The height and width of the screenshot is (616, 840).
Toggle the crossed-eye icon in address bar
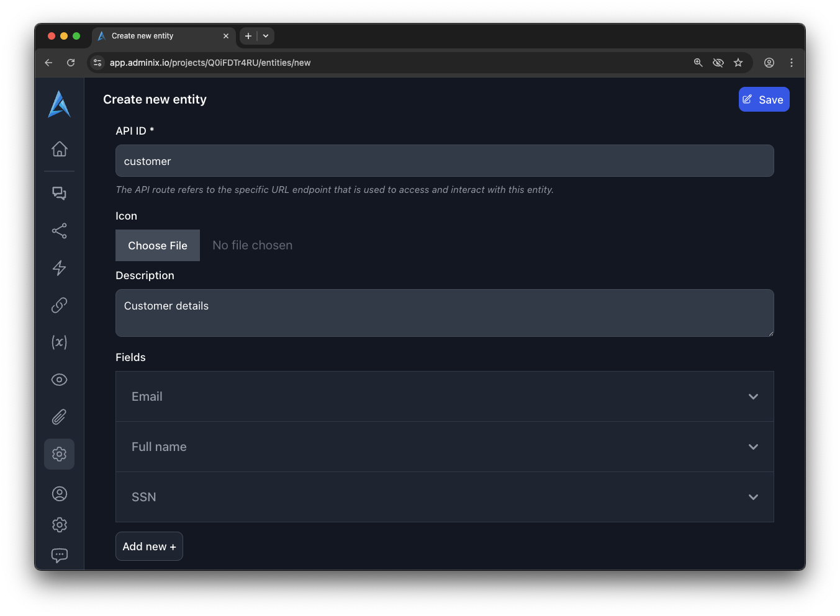point(718,63)
